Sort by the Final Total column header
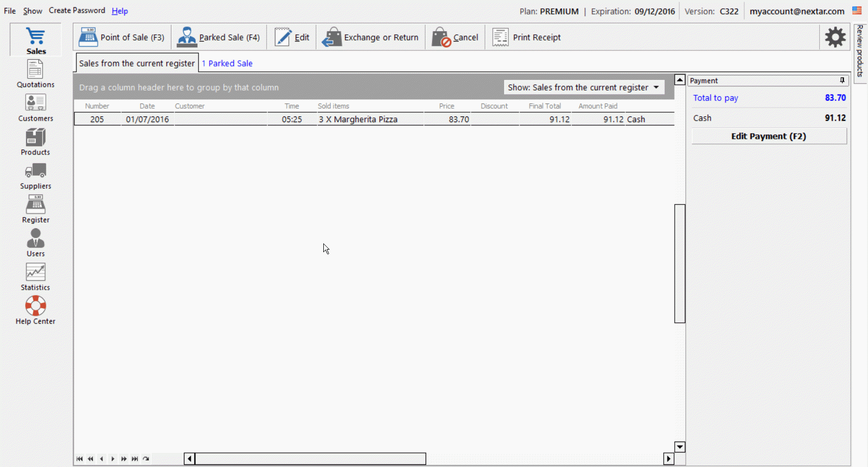 coord(545,106)
